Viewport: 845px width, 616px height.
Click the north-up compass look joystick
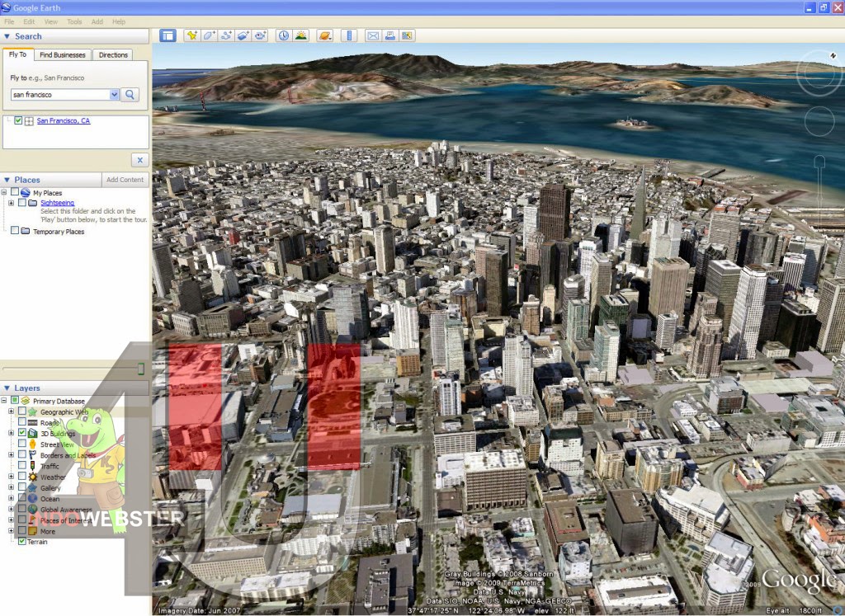[819, 73]
